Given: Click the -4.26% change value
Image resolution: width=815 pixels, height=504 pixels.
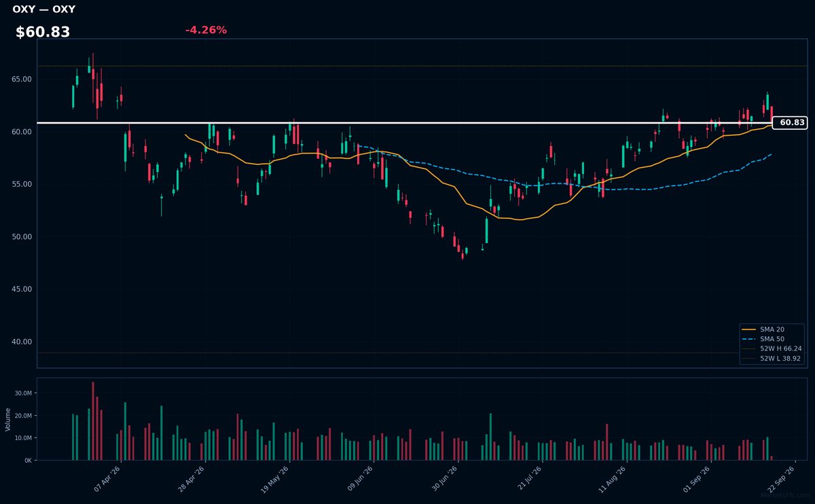Looking at the screenshot, I should click(206, 30).
